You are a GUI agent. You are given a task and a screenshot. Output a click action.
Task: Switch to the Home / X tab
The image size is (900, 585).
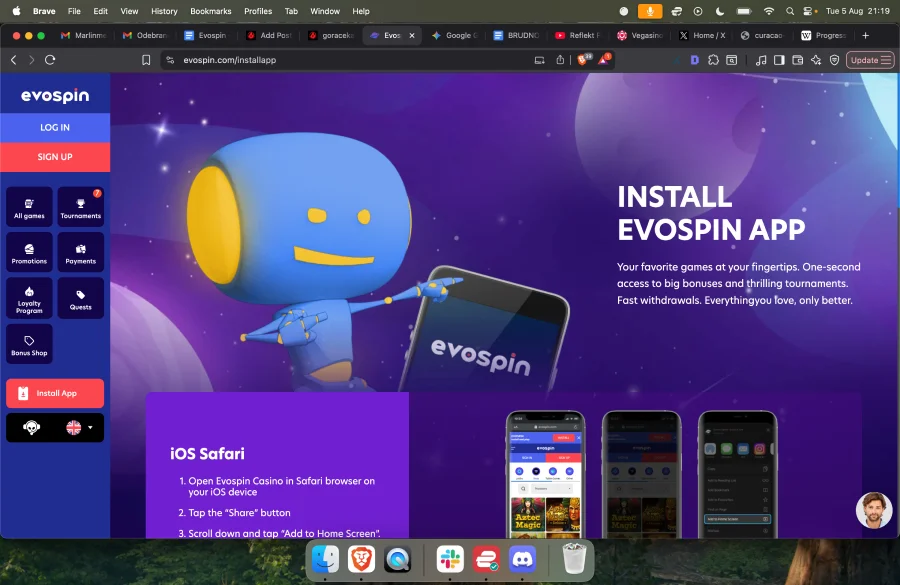coord(703,36)
